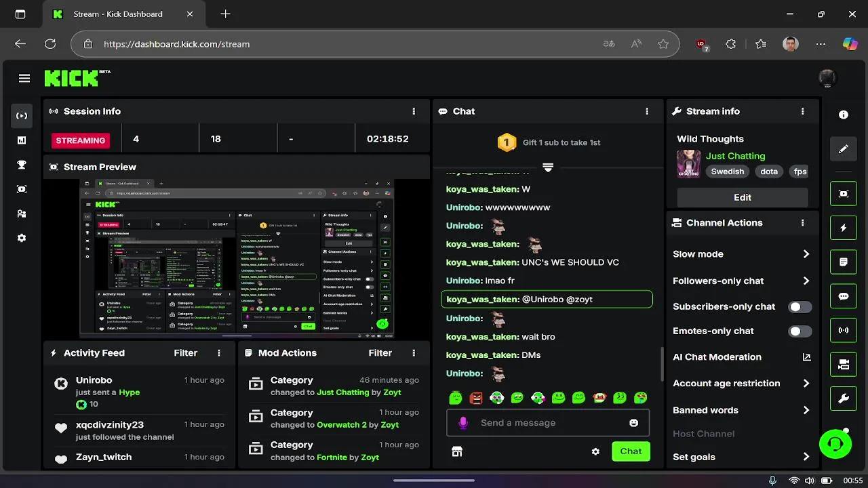This screenshot has height=488, width=868.
Task: Open Session Info three-dot options menu
Action: pos(414,111)
